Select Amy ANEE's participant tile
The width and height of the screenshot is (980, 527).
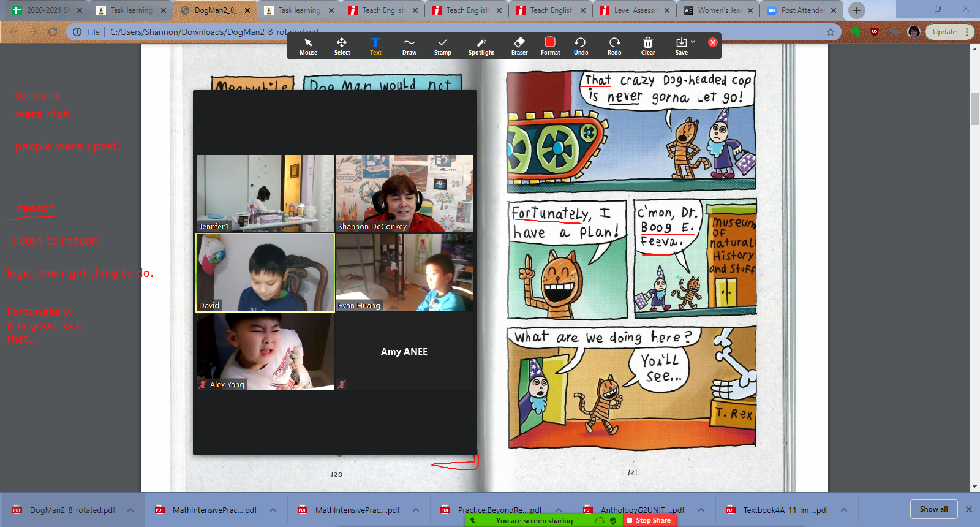pos(404,352)
